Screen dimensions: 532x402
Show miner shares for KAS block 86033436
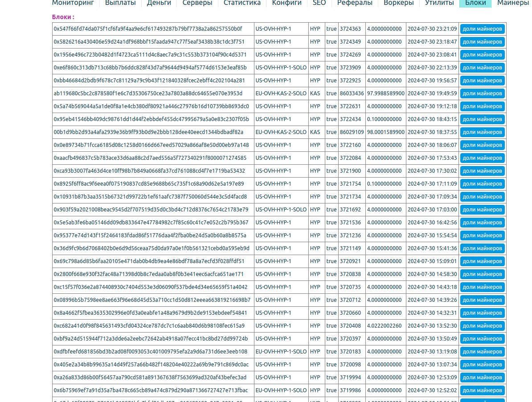tap(482, 93)
